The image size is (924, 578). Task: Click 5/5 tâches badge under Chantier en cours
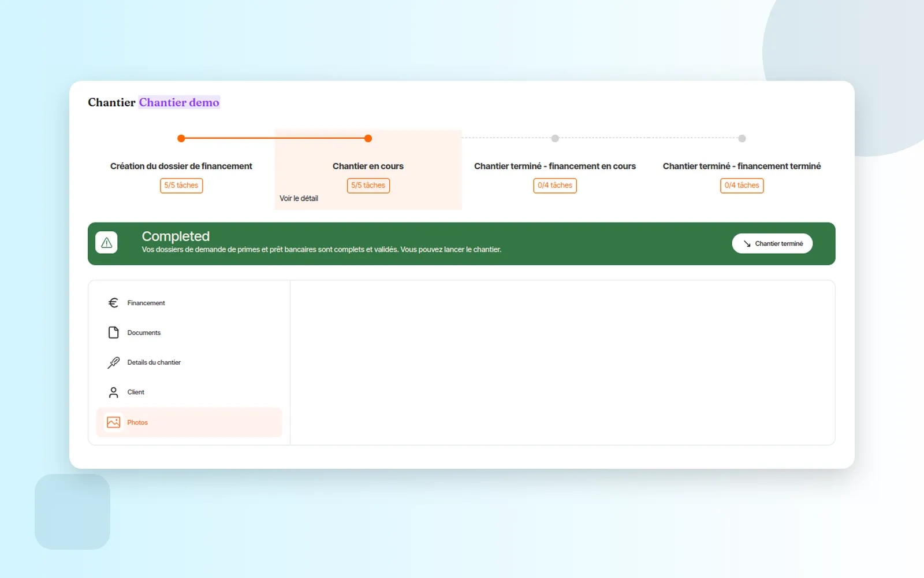pos(368,186)
